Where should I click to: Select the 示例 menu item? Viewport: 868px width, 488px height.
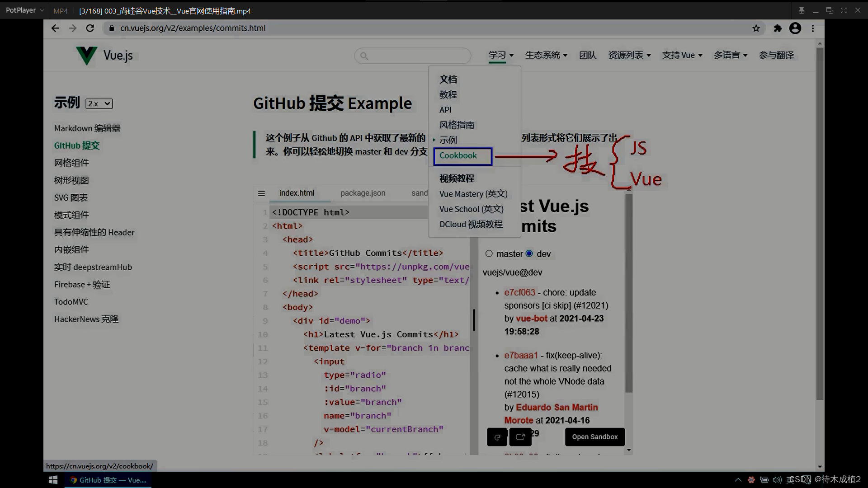coord(448,140)
